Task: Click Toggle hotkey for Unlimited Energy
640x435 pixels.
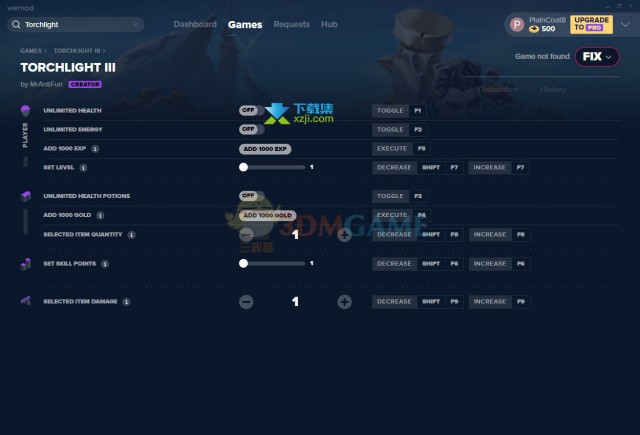Action: (390, 129)
